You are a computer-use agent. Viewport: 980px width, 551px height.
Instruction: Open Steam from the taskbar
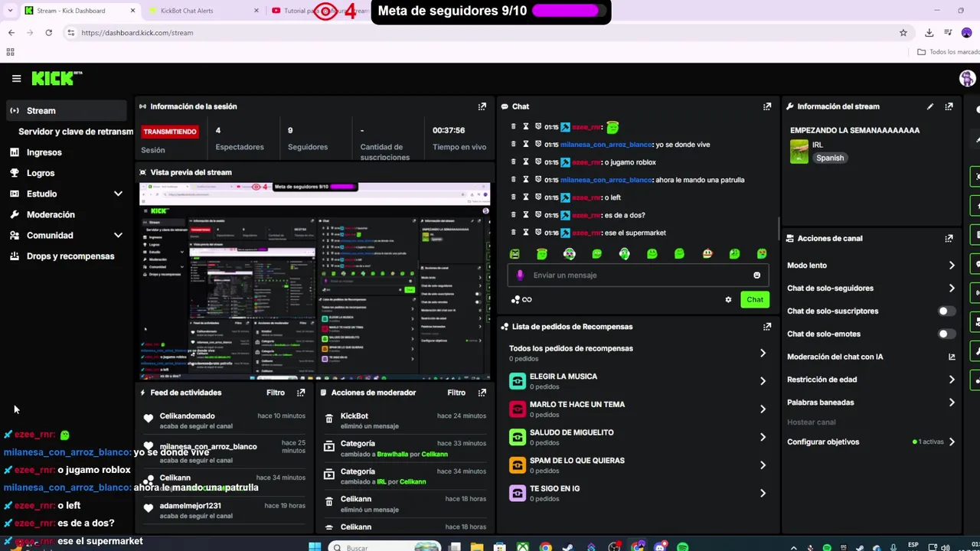pos(568,547)
